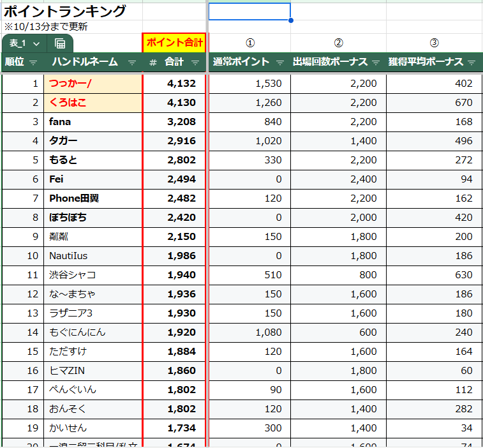Image resolution: width=483 pixels, height=448 pixels.
Task: Select 獲得平均ボーナス cell 496
Action: [x=435, y=141]
